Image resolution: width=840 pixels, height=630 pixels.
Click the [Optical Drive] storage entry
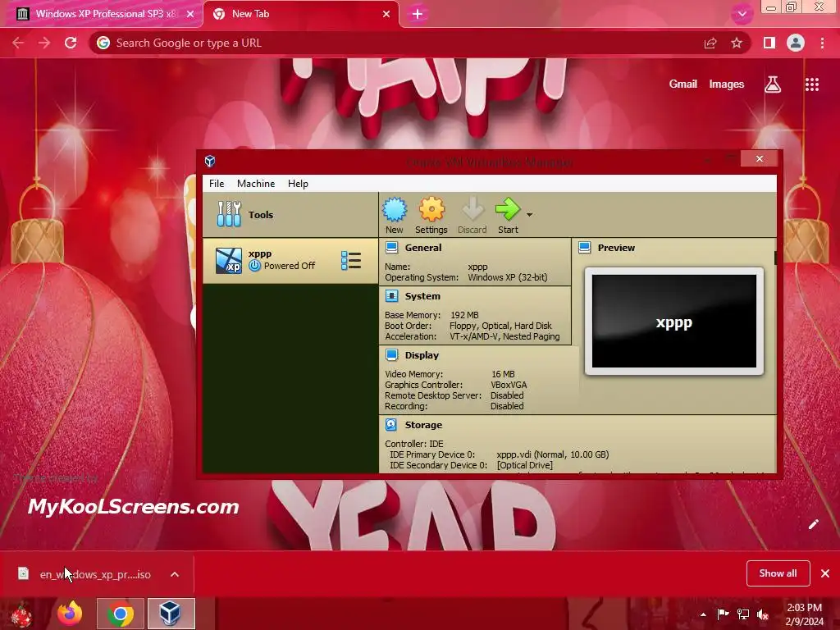click(x=524, y=465)
